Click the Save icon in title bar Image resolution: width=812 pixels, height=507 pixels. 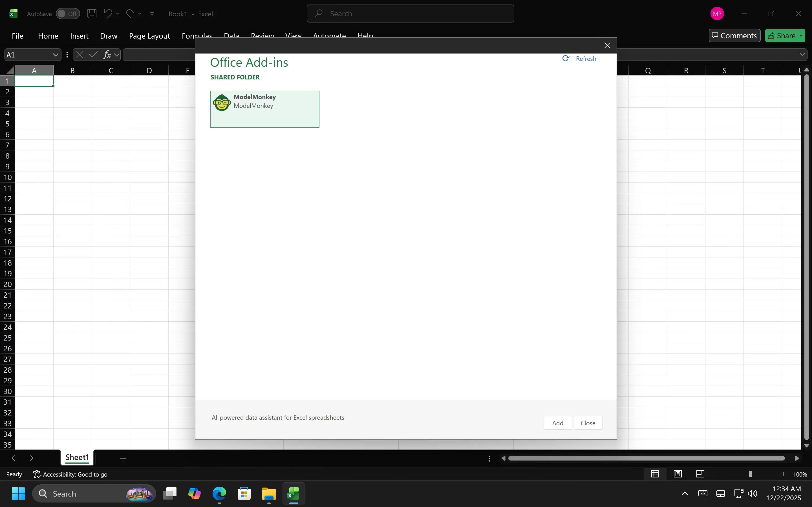(92, 14)
